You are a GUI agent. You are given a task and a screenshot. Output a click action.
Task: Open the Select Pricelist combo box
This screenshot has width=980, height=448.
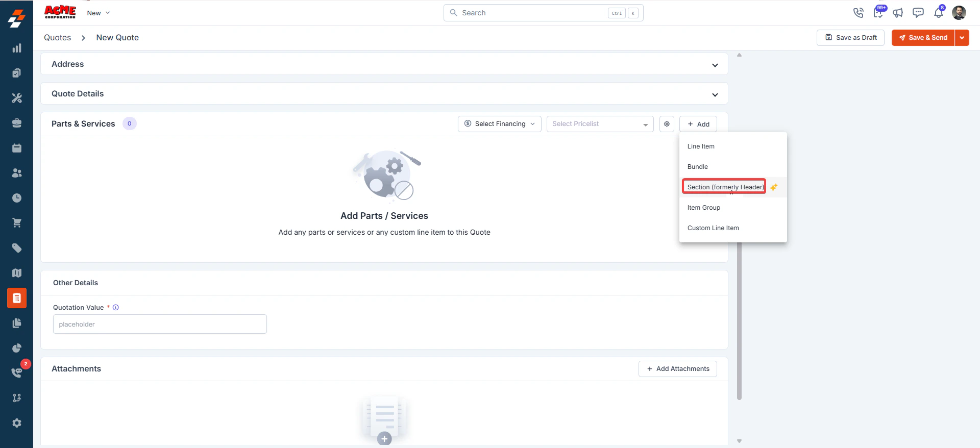coord(600,124)
